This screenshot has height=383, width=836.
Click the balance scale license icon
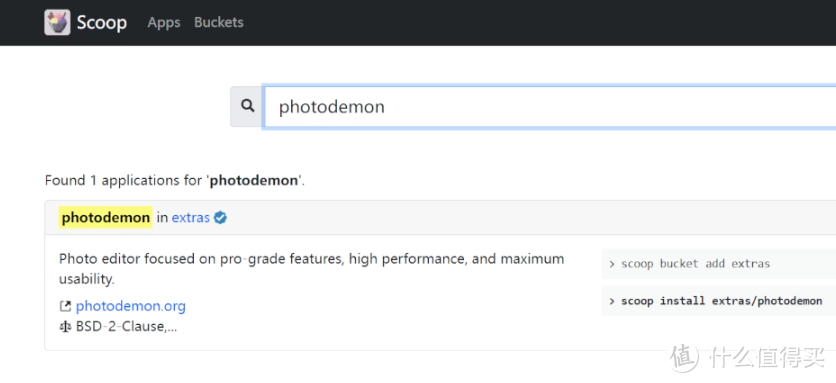(x=65, y=326)
